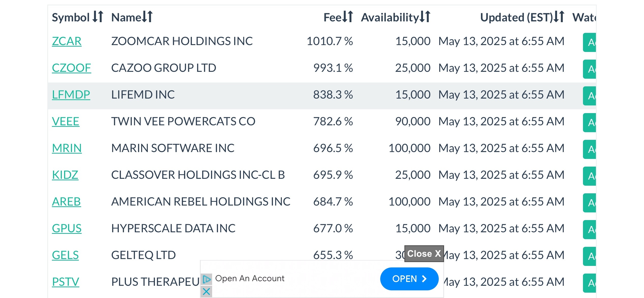Image resolution: width=644 pixels, height=298 pixels.
Task: Click the Open An Account ad text
Action: [x=250, y=278]
